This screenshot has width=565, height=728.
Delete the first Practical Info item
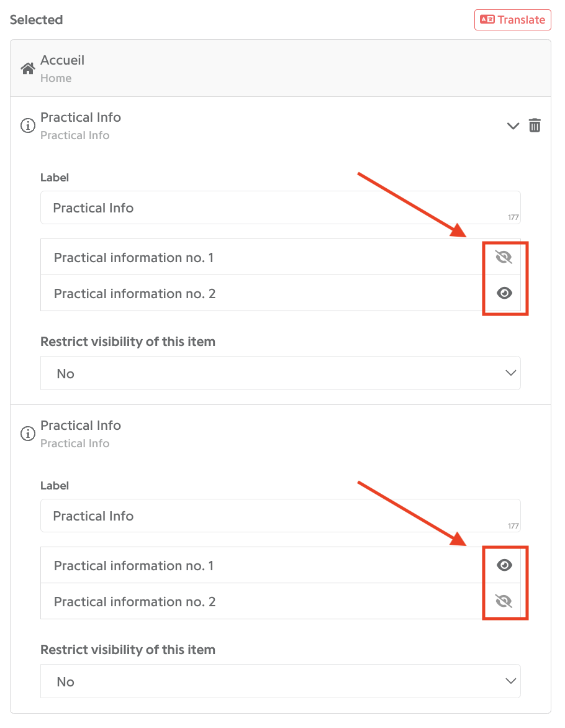(x=535, y=125)
